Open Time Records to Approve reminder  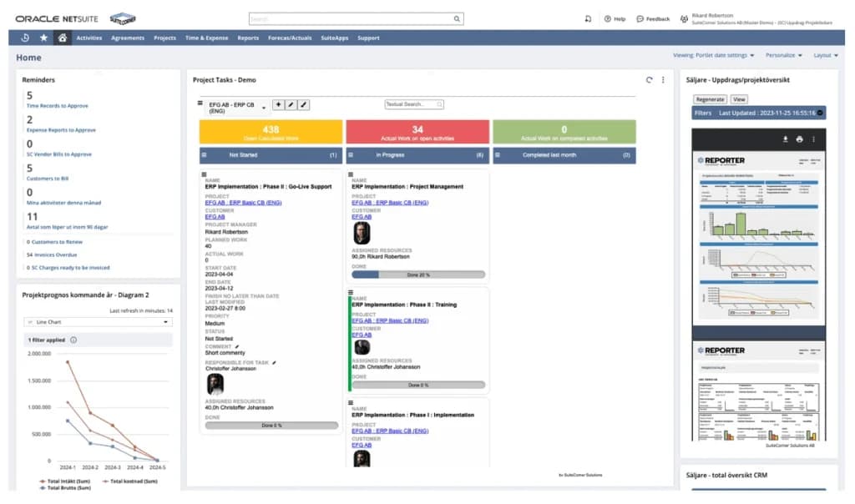tap(58, 106)
